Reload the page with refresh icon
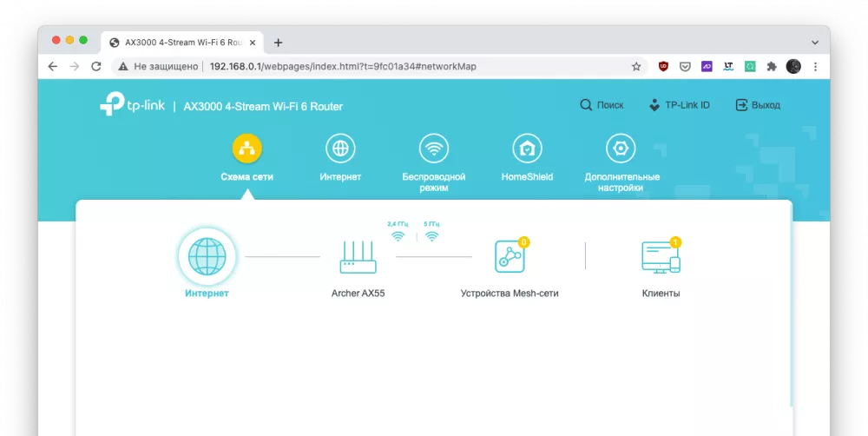The height and width of the screenshot is (436, 868). 96,67
